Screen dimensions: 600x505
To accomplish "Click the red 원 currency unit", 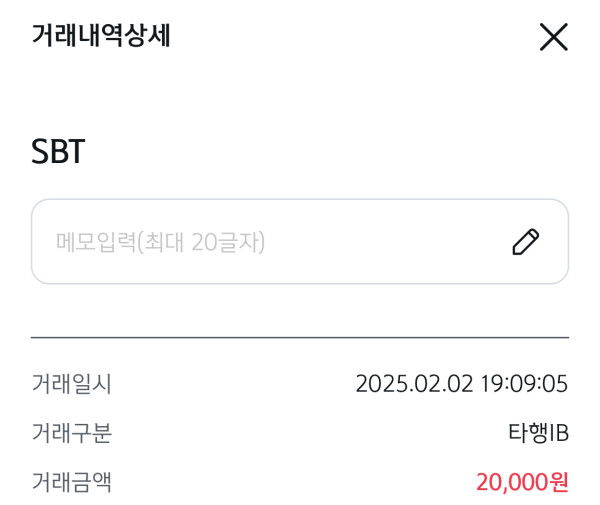I will (x=559, y=483).
